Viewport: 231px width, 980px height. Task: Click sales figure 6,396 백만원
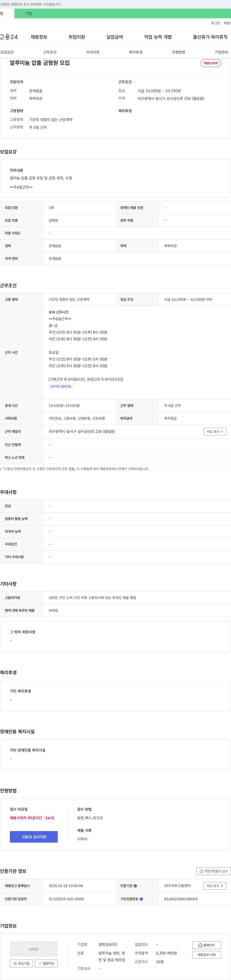166,953
